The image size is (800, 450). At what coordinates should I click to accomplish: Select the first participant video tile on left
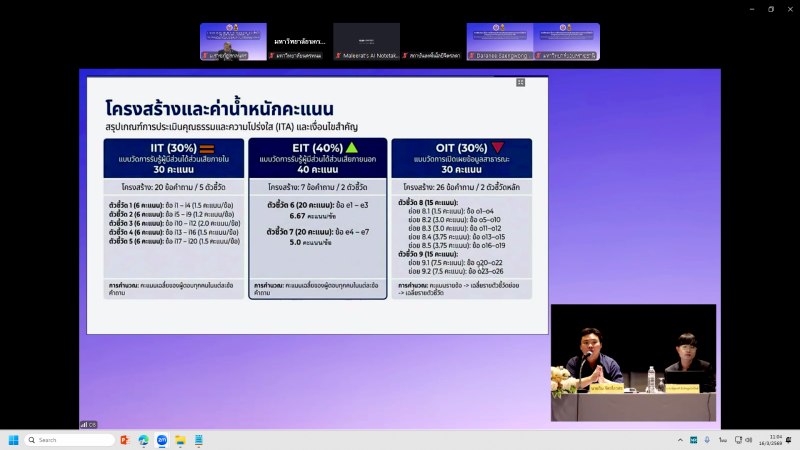coord(233,41)
